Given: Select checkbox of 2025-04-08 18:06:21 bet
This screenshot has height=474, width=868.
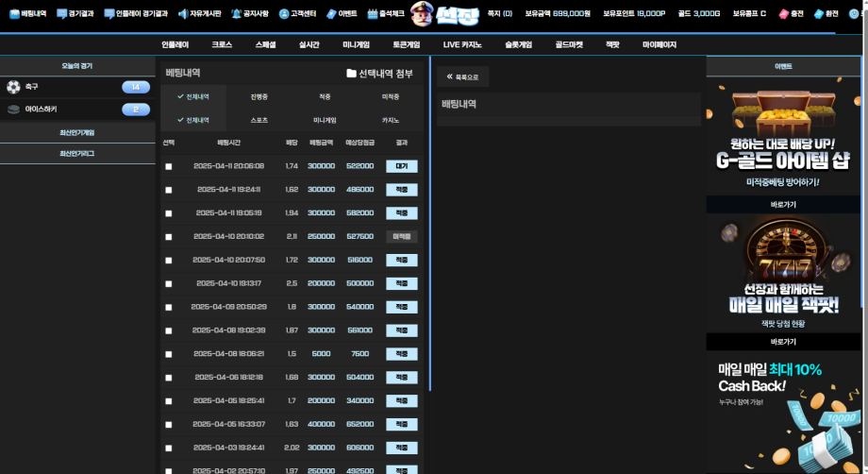Looking at the screenshot, I should [x=169, y=354].
